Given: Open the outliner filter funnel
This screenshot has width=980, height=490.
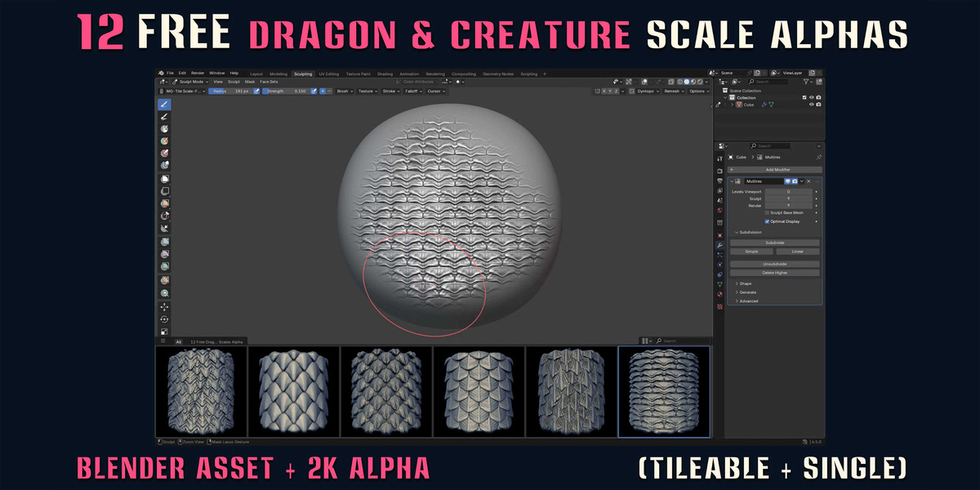Looking at the screenshot, I should [x=808, y=82].
